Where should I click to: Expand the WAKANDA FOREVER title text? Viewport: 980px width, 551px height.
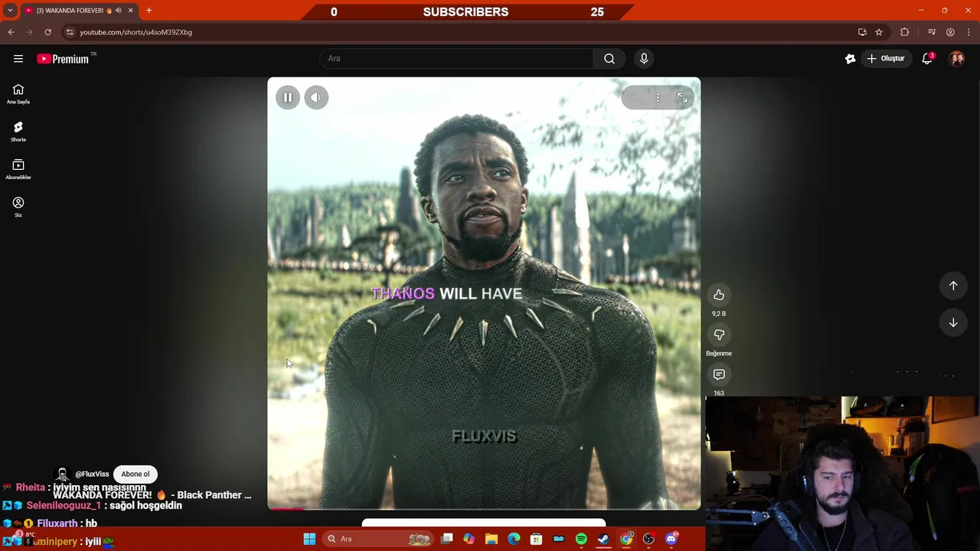152,495
